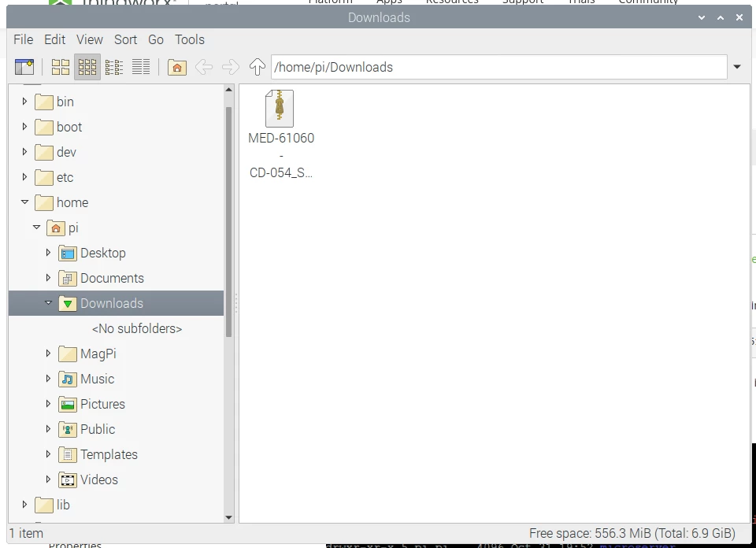Select the Pictures folder in the sidebar
The height and width of the screenshot is (548, 756).
104,404
